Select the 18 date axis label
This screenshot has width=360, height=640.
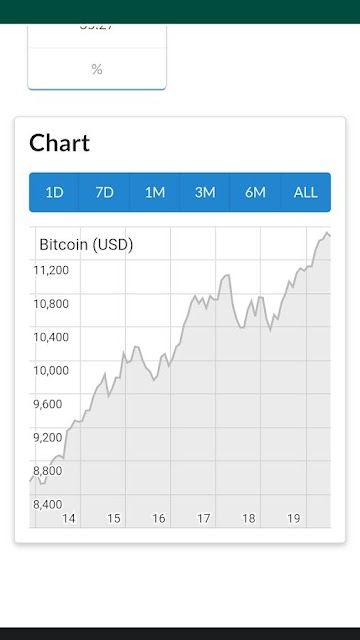click(249, 518)
